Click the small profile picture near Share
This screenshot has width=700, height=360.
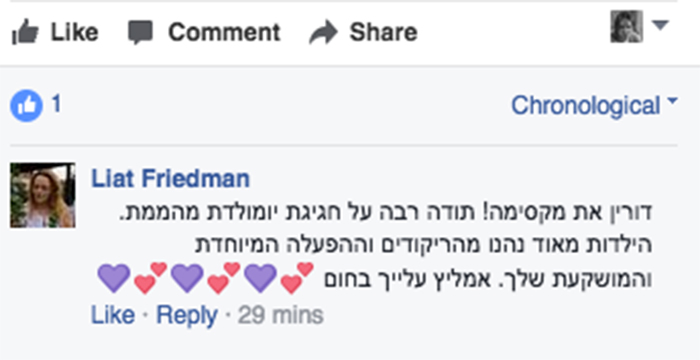click(x=626, y=26)
